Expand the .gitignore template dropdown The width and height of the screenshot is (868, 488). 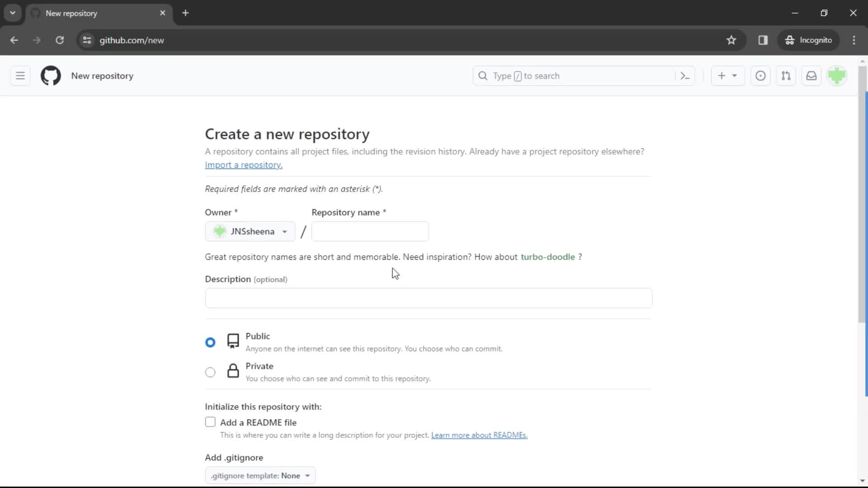pos(260,475)
